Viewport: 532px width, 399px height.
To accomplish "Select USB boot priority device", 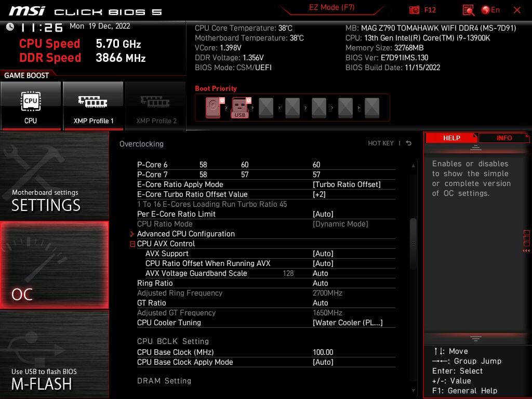I will tap(241, 108).
